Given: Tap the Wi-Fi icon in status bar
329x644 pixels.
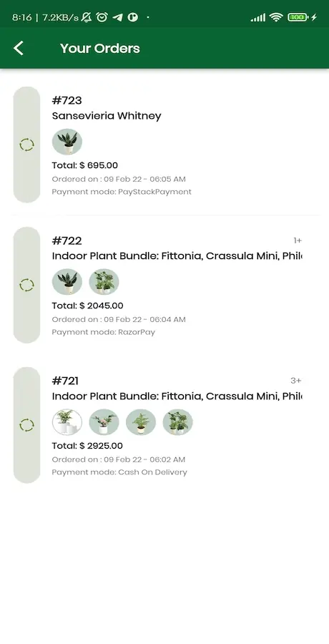Looking at the screenshot, I should [276, 17].
